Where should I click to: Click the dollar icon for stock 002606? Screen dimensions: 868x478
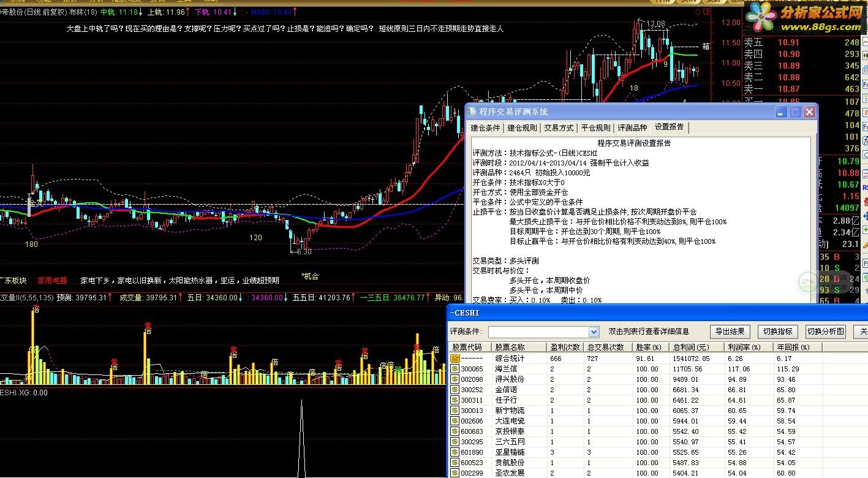455,421
